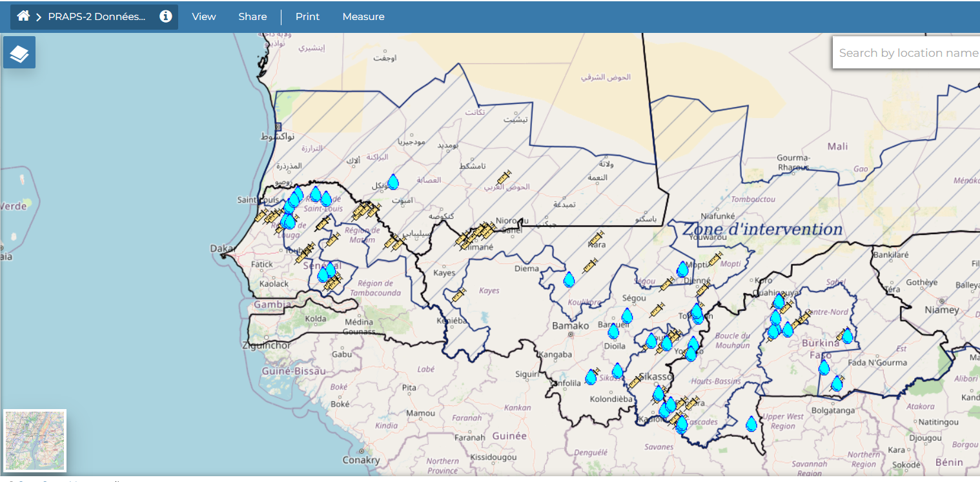Click the PRAPS-2 Données map title
Screen dimensions: 980x482
97,17
